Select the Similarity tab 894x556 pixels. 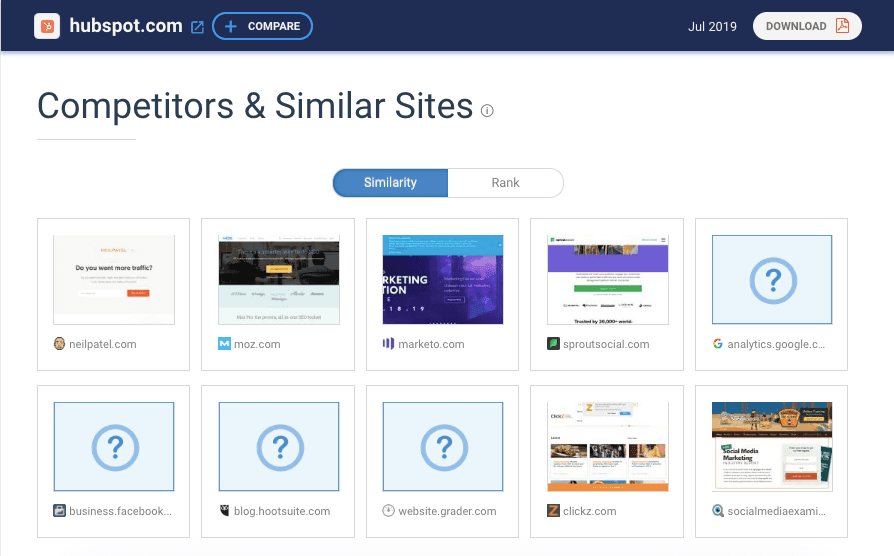click(x=391, y=182)
